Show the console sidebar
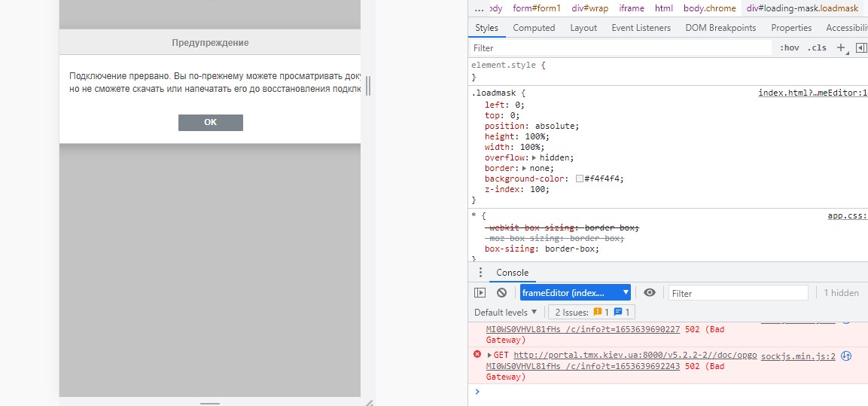Image resolution: width=868 pixels, height=406 pixels. 480,293
